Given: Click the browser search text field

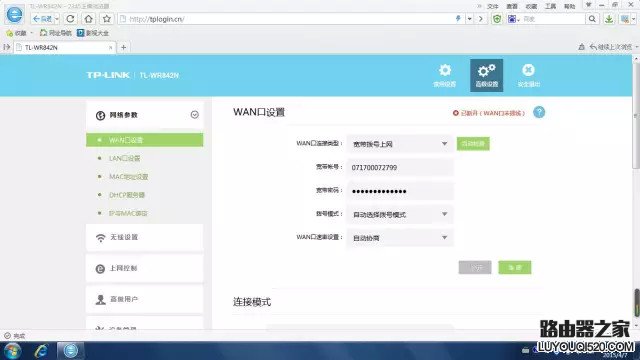Looking at the screenshot, I should [x=553, y=19].
